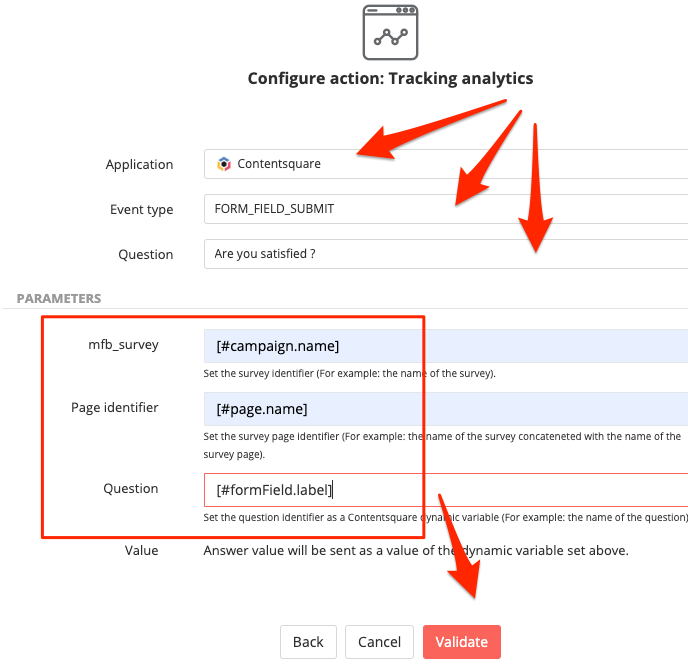Click the Validate button
The height and width of the screenshot is (669, 688).
(462, 642)
